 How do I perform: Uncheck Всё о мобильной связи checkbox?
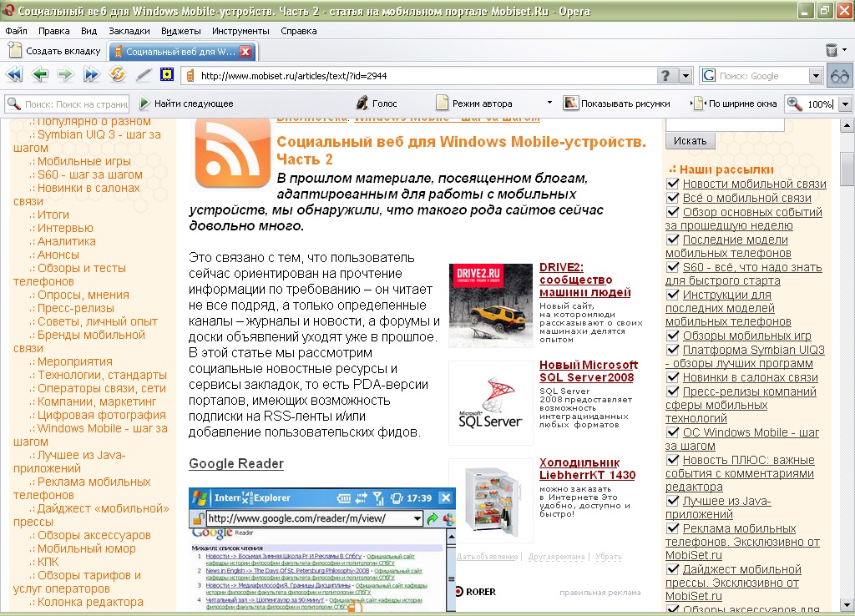(673, 198)
